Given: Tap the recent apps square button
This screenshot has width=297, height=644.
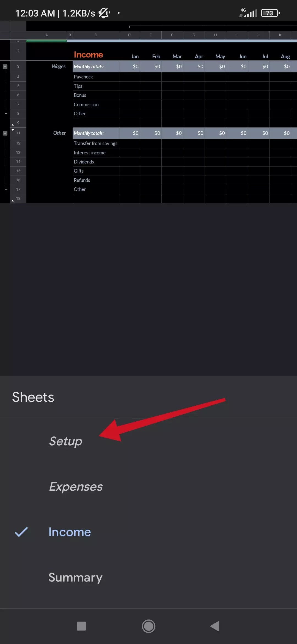Looking at the screenshot, I should click(x=81, y=626).
